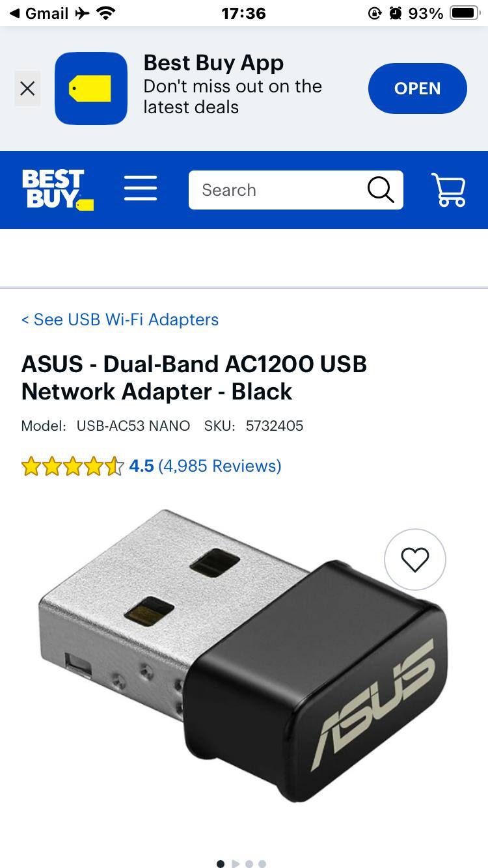
Task: Jump to the fourth carousel dot
Action: [262, 863]
